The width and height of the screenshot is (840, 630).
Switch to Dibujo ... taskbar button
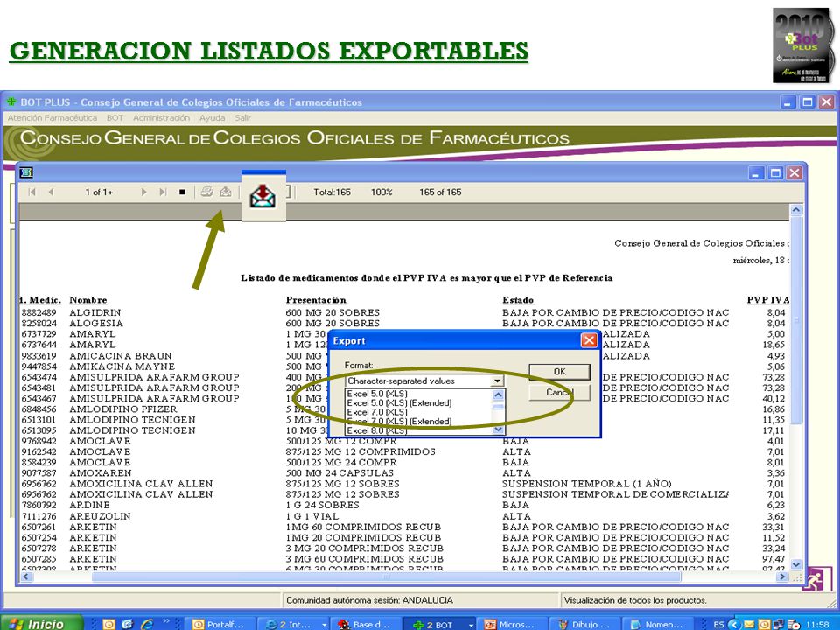pos(584,624)
